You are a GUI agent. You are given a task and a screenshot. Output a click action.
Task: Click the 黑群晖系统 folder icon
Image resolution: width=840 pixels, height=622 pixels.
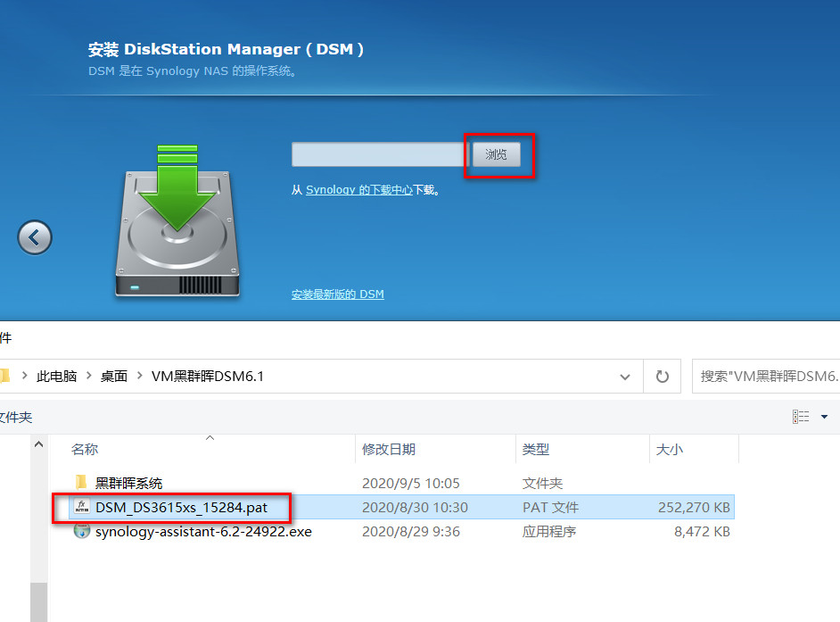coord(81,483)
